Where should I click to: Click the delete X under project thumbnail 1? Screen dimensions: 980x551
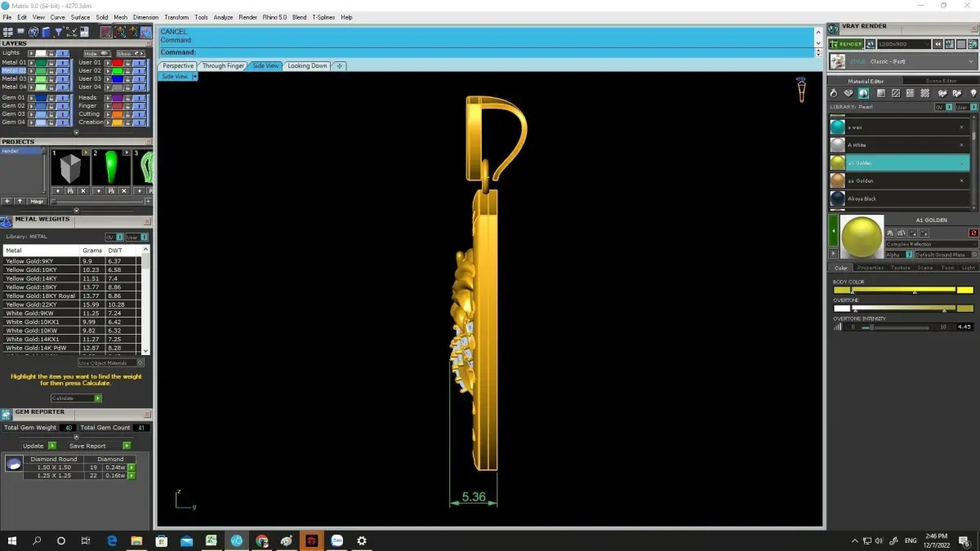click(x=82, y=190)
